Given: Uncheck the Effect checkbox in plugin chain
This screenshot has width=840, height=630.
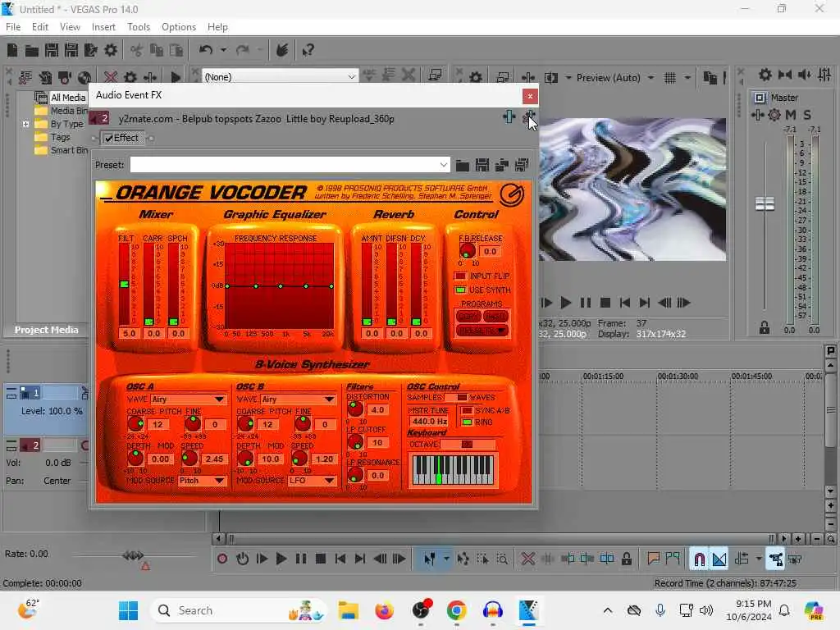Looking at the screenshot, I should click(109, 138).
